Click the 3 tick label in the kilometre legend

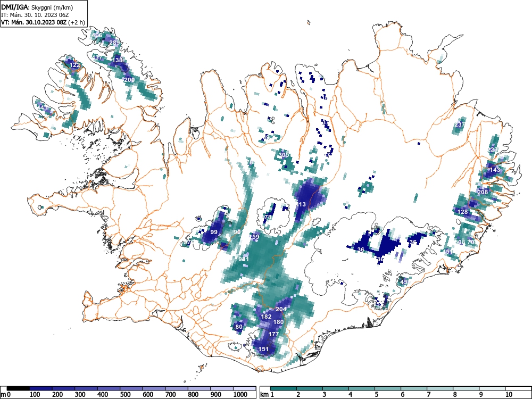(324, 394)
